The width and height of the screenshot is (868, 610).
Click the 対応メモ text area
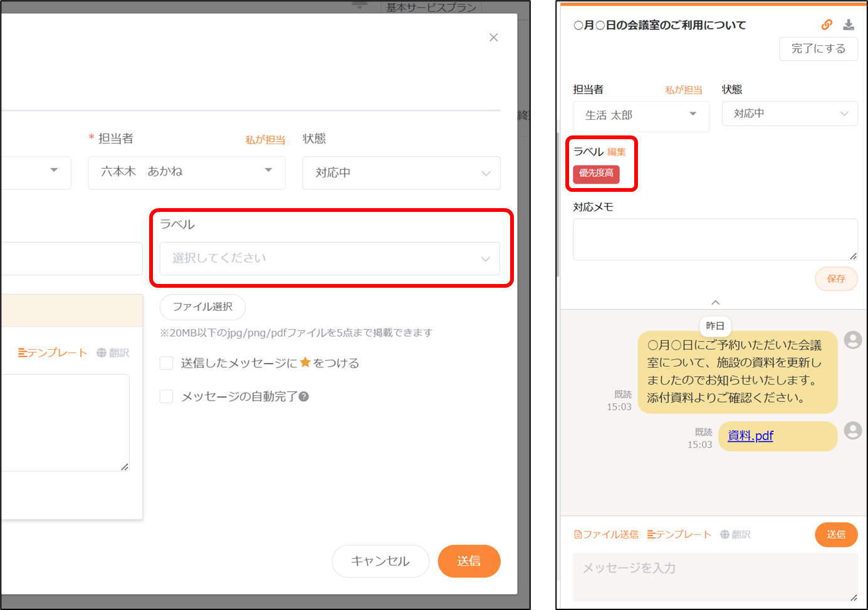(715, 239)
